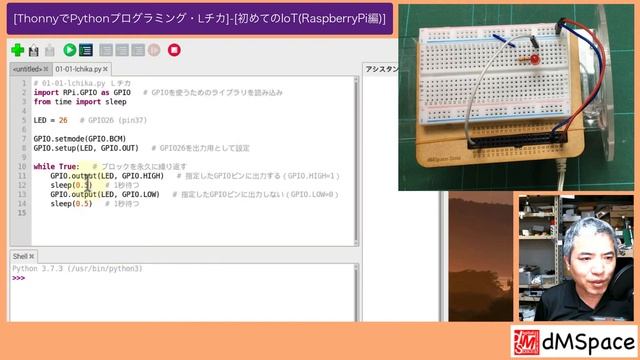Click the dMSpace logo
640x360 pixels.
574,342
